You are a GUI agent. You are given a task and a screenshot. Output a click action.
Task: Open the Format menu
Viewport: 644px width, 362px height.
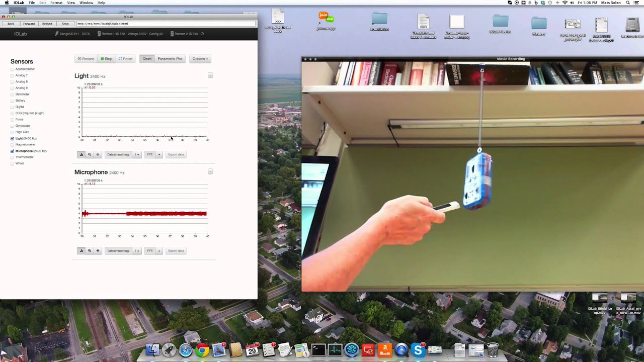click(56, 3)
